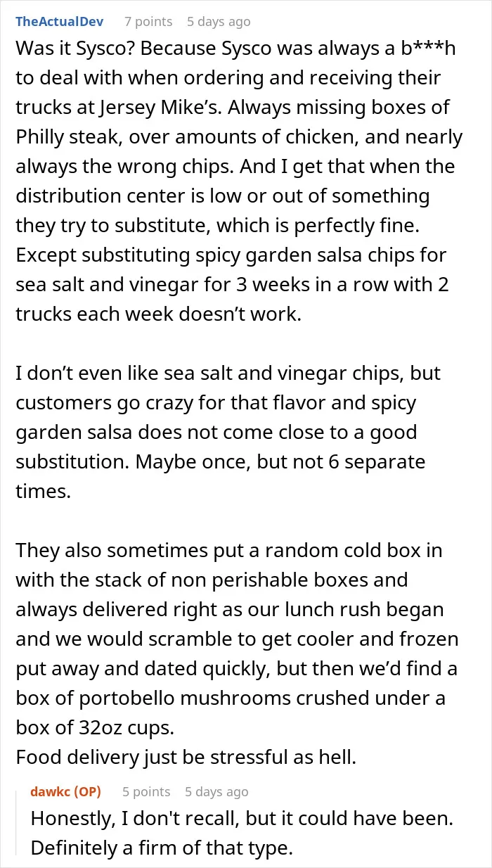
Task: Click the '7 points' score label
Action: 148,22
